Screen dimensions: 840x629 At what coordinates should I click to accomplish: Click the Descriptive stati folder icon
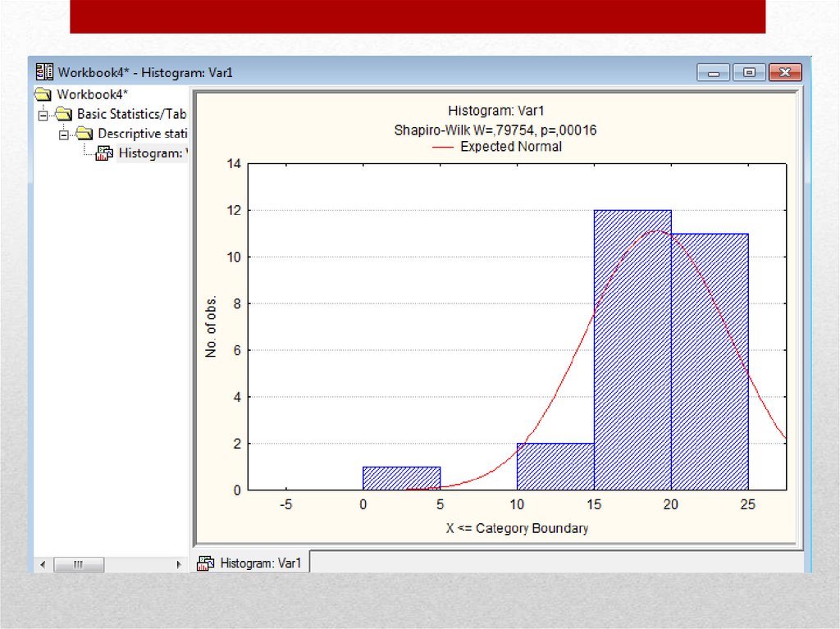(x=84, y=134)
